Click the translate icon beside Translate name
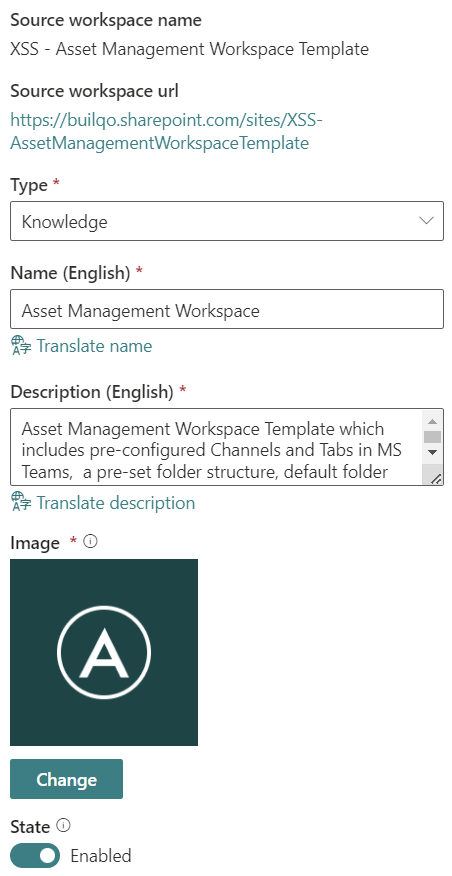 [x=21, y=346]
